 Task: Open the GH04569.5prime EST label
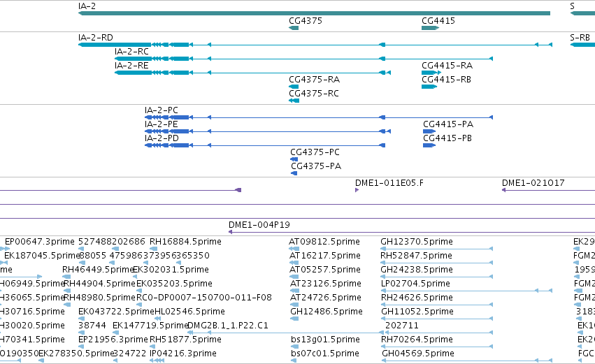point(418,354)
